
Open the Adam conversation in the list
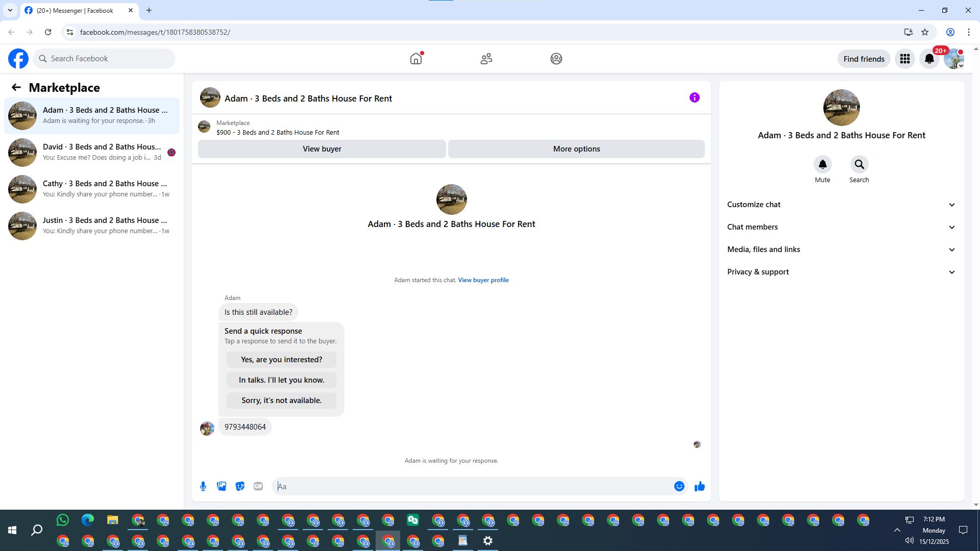(92, 116)
